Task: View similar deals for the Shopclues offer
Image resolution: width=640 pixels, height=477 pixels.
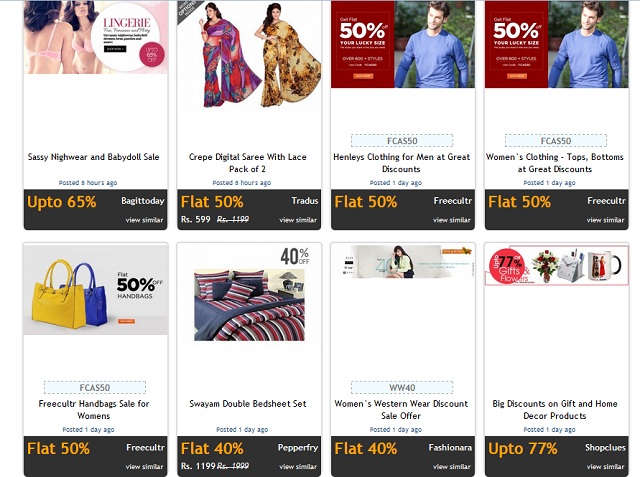Action: 606,467
